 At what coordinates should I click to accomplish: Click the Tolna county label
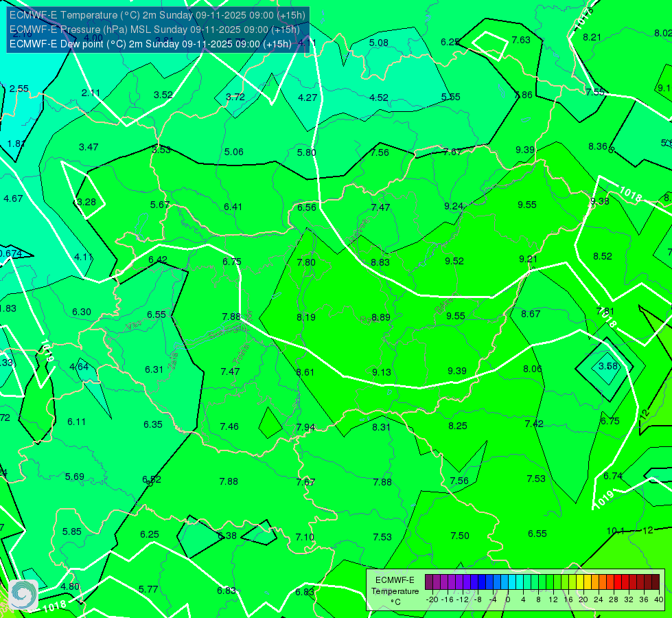click(x=241, y=354)
